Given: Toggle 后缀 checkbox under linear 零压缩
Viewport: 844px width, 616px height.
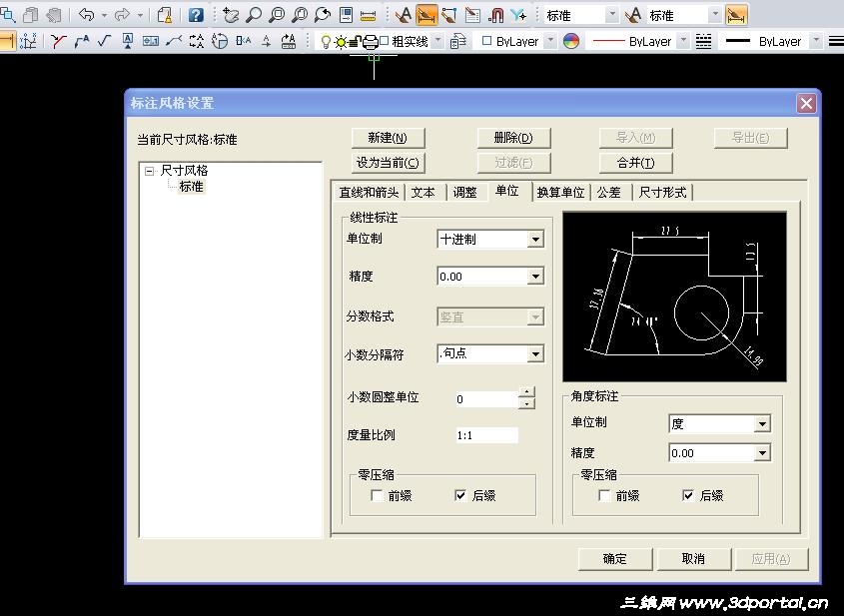Looking at the screenshot, I should (x=460, y=495).
